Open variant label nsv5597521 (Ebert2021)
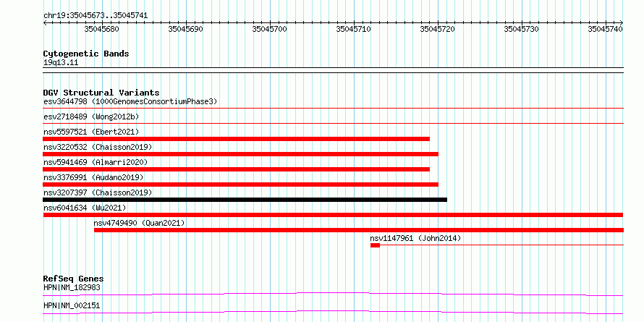This screenshot has height=322, width=644. pos(91,132)
